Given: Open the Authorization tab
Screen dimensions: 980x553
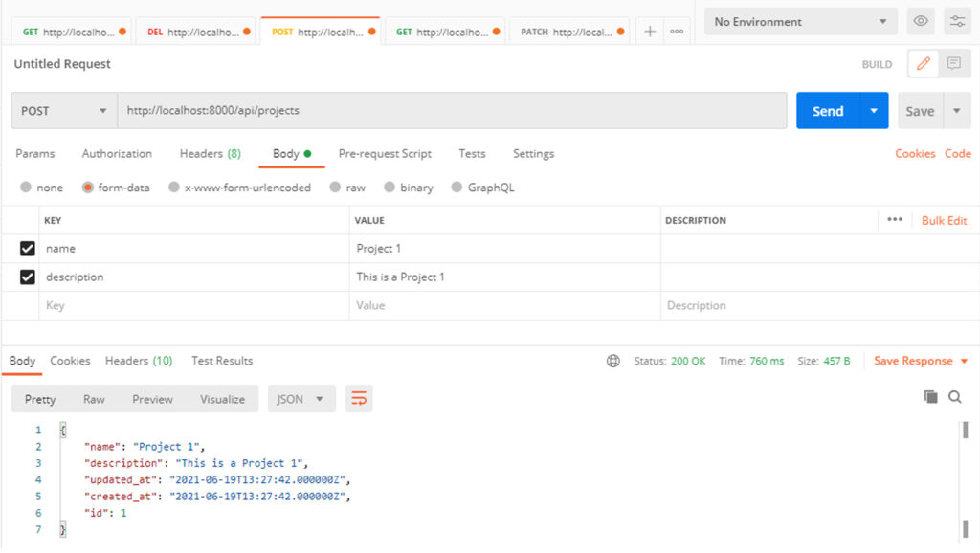Looking at the screenshot, I should pyautogui.click(x=117, y=153).
